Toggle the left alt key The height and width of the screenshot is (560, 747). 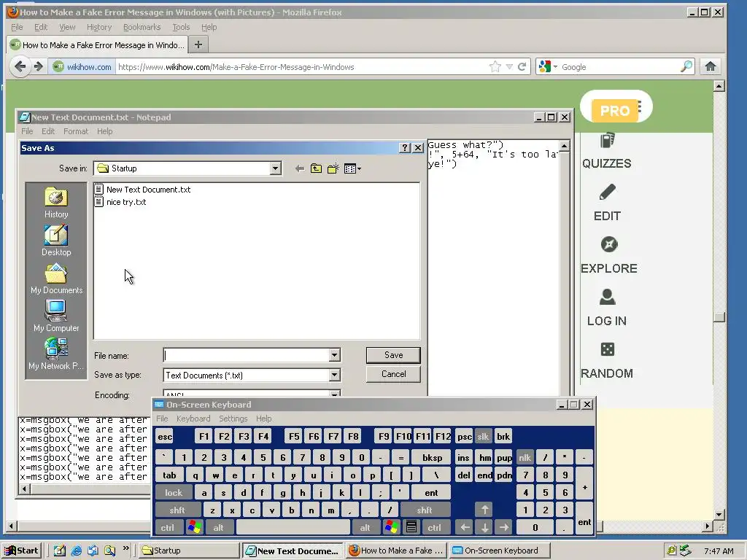pyautogui.click(x=218, y=528)
